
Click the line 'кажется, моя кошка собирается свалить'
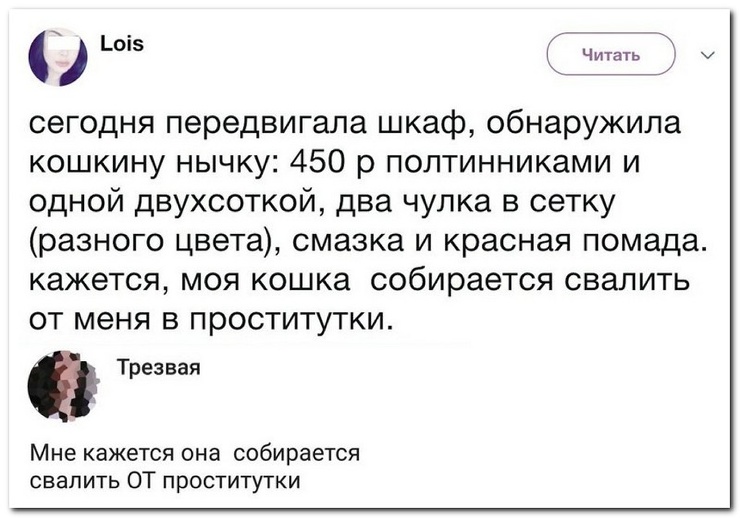pos(359,282)
